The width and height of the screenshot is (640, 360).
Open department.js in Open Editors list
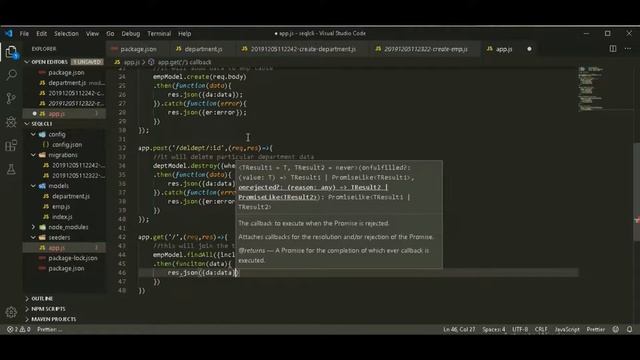click(x=64, y=83)
